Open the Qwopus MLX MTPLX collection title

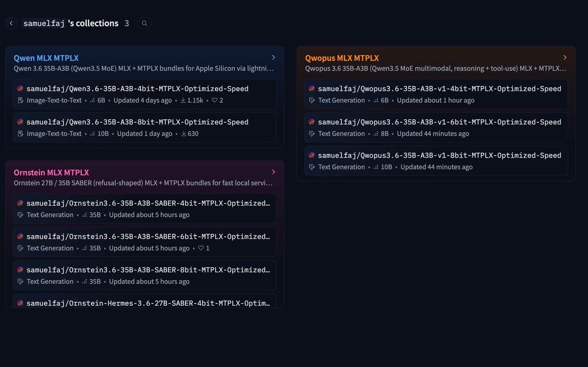[342, 58]
